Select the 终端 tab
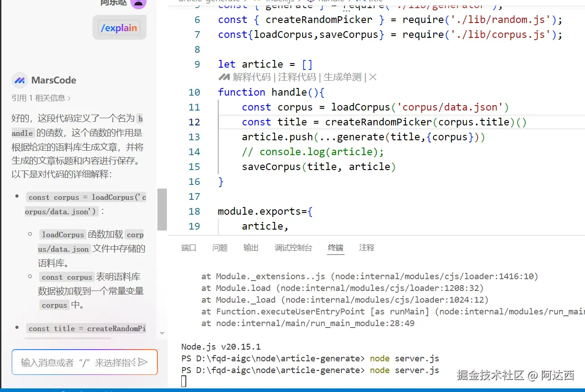 click(x=336, y=248)
